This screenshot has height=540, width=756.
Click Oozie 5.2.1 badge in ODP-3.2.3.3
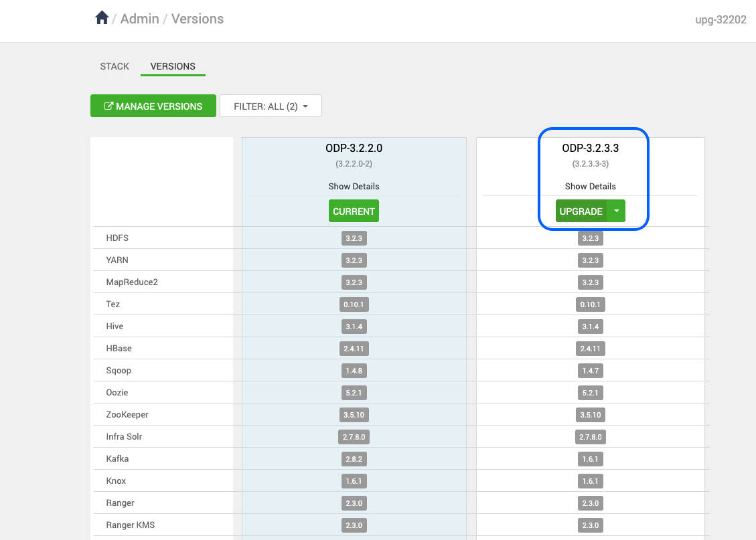pos(590,393)
